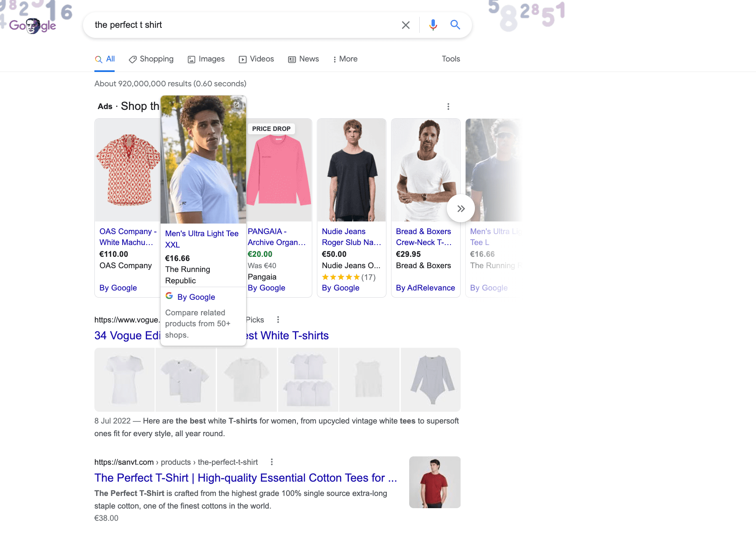Advance product carousel with double-arrow button
The height and width of the screenshot is (533, 756).
click(461, 208)
